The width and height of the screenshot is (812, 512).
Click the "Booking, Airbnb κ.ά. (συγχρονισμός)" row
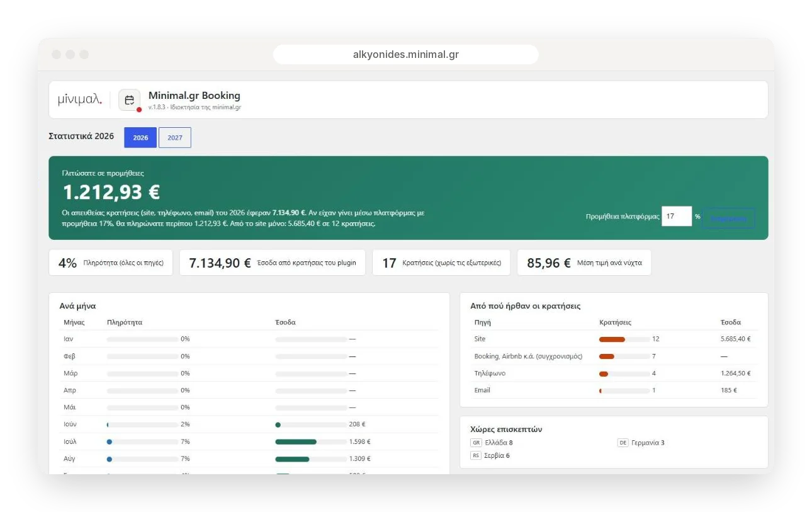[x=614, y=356]
